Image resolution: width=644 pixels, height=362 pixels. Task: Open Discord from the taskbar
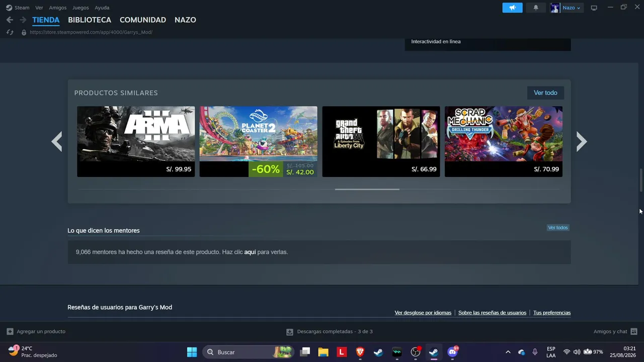(453, 352)
